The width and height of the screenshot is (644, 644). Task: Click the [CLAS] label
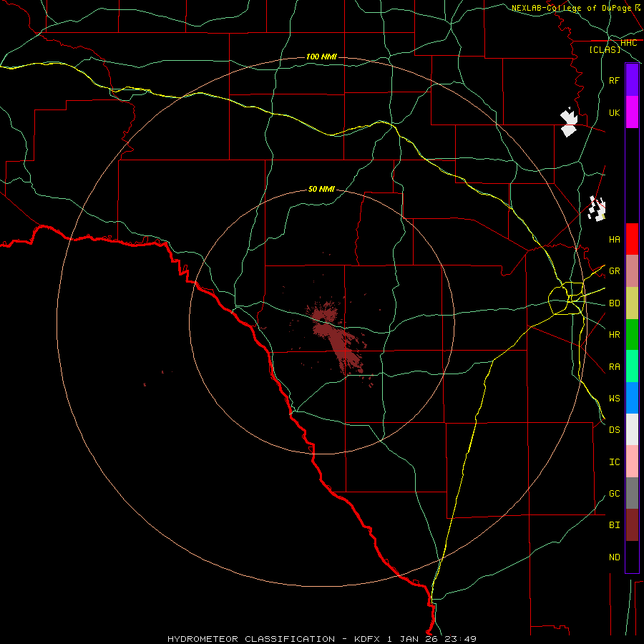tap(605, 49)
